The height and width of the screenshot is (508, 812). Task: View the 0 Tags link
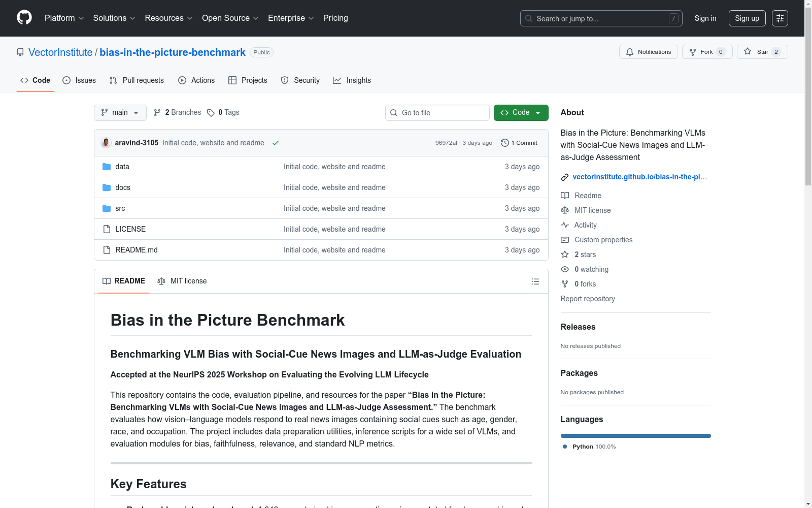pos(223,113)
